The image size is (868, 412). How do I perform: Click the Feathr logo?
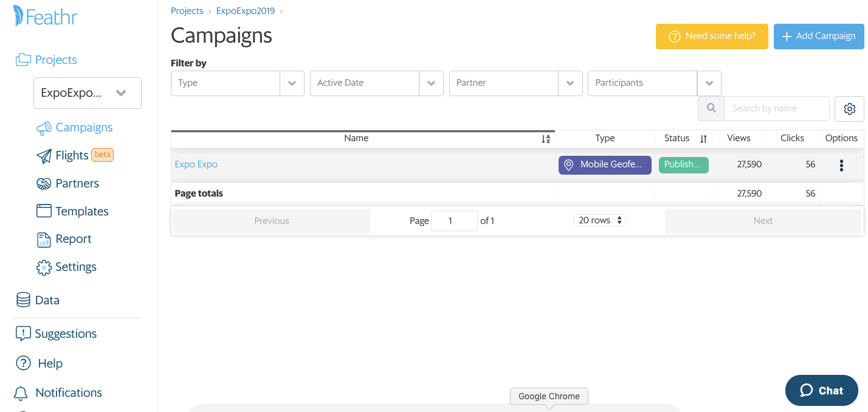(46, 17)
